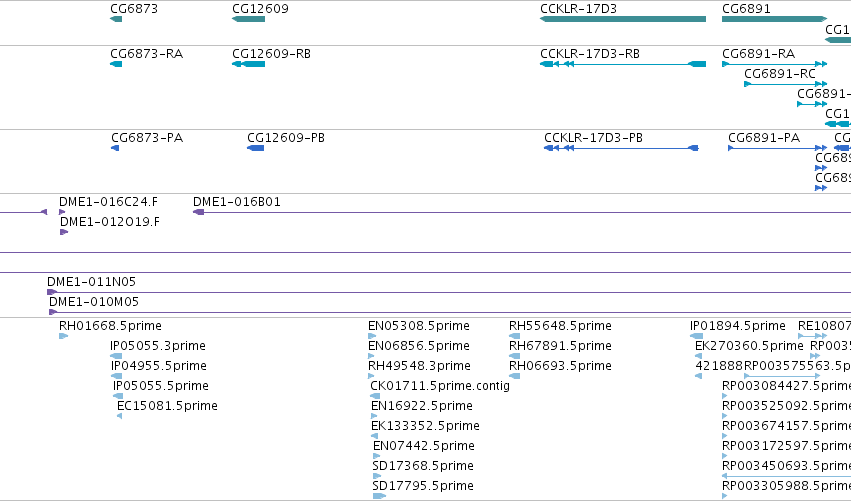Click the CG6891-RA label
Viewport: 851px width, 501px height.
point(758,54)
